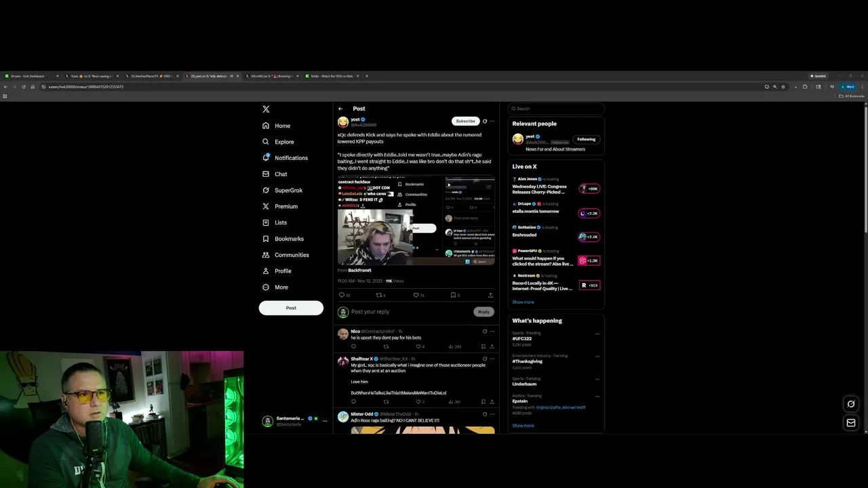Screen dimensions: 868x488
Task: Open the BackFromIt source link
Action: (359, 270)
